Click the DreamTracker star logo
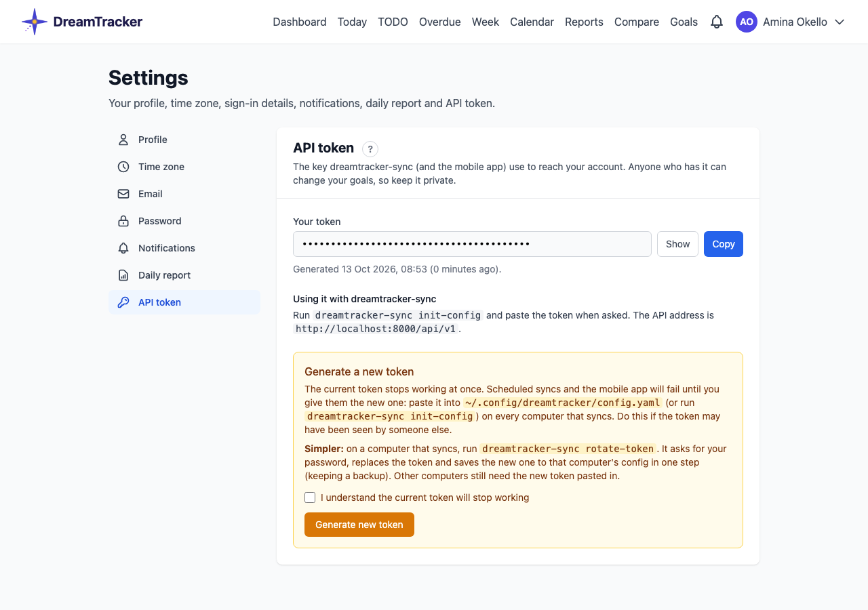The width and height of the screenshot is (868, 610). coord(35,22)
